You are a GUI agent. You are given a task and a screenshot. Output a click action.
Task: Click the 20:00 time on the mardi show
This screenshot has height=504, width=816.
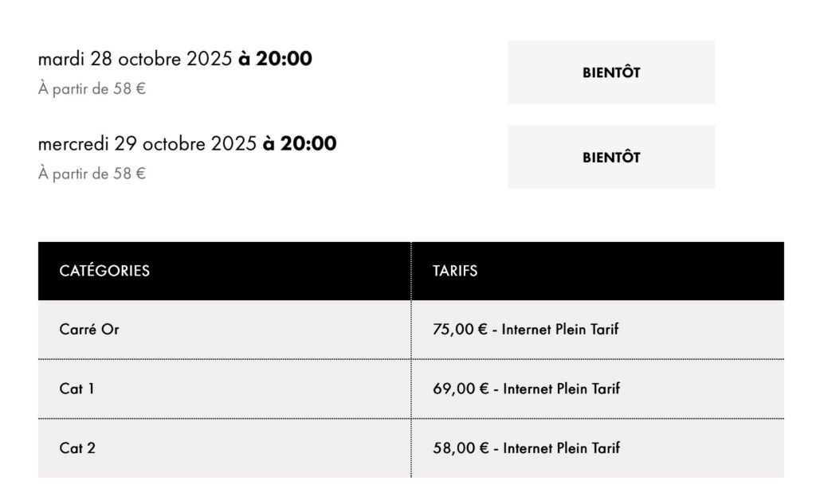pos(284,59)
